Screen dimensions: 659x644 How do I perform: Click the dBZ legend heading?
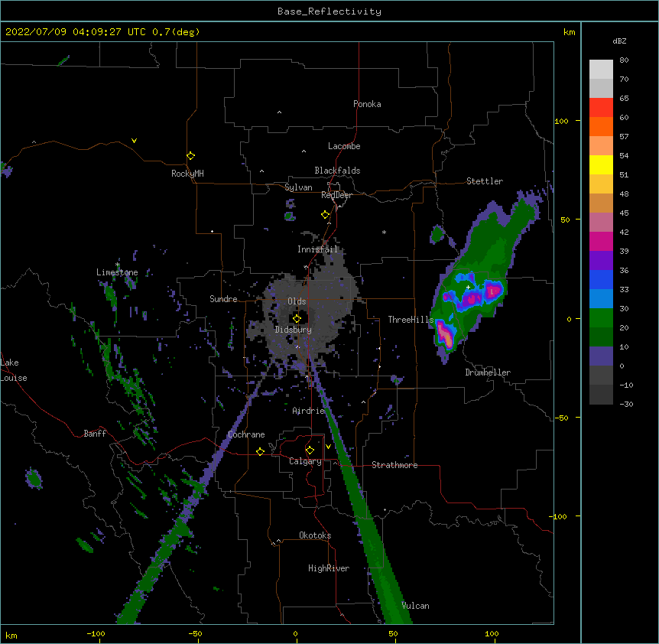click(x=619, y=41)
